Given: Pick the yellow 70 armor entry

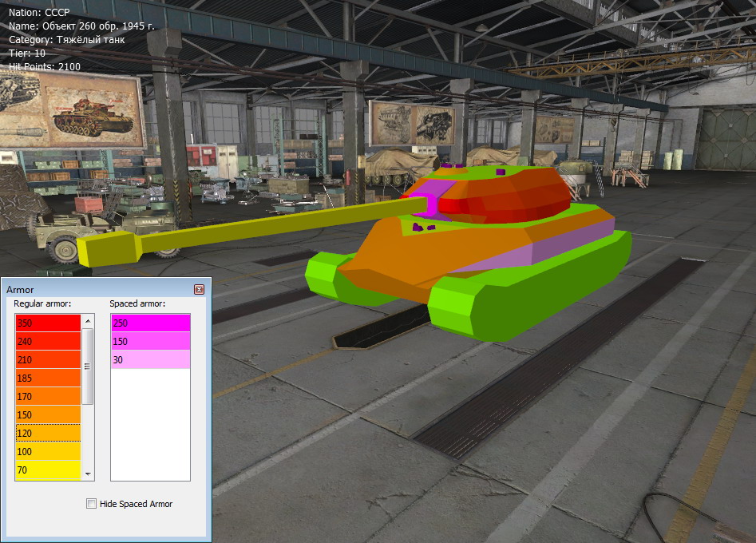Looking at the screenshot, I should point(48,470).
